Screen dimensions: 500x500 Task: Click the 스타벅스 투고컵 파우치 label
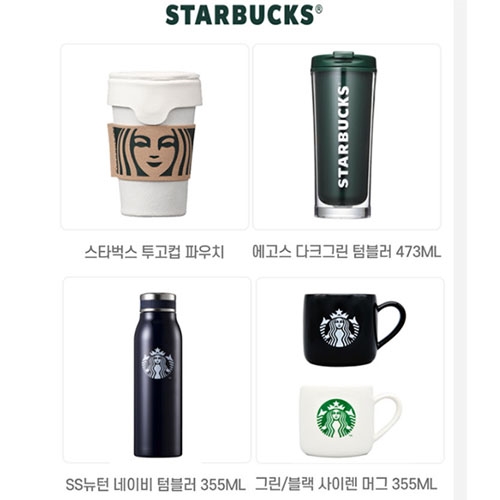point(154,252)
